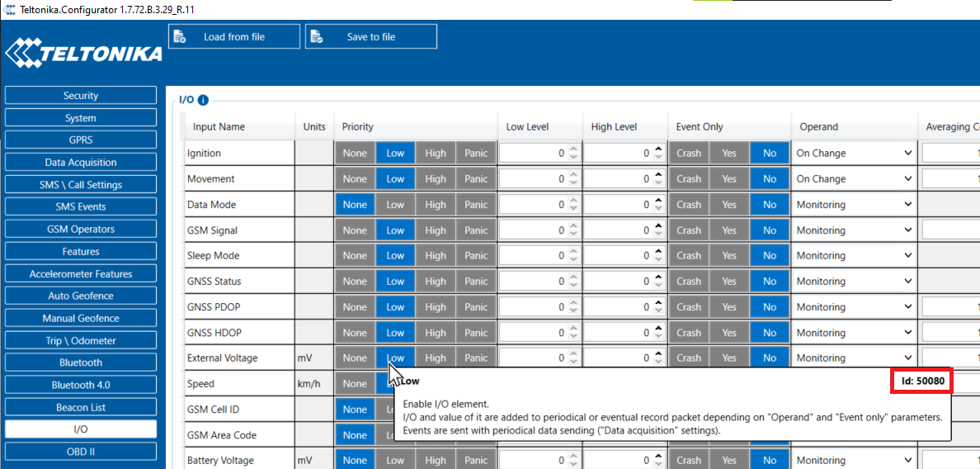Increase Movement High Level value
Screen dimensions: 980x469
coord(658,174)
